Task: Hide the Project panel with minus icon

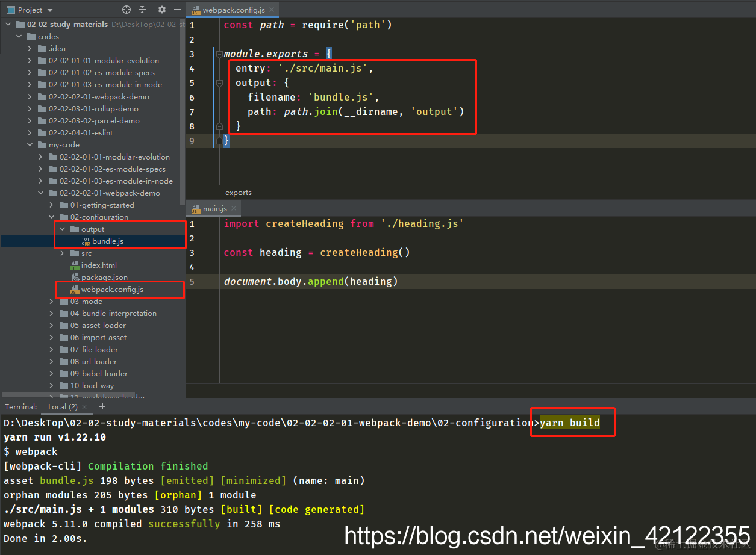Action: click(x=177, y=10)
